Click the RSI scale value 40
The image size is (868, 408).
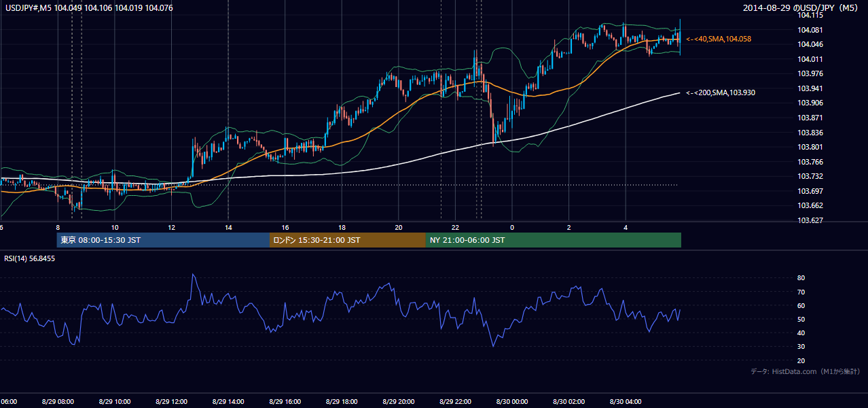click(x=801, y=333)
